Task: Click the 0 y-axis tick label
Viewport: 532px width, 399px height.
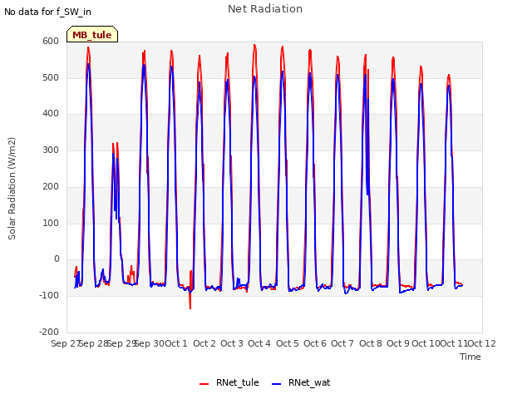Action: click(x=57, y=259)
